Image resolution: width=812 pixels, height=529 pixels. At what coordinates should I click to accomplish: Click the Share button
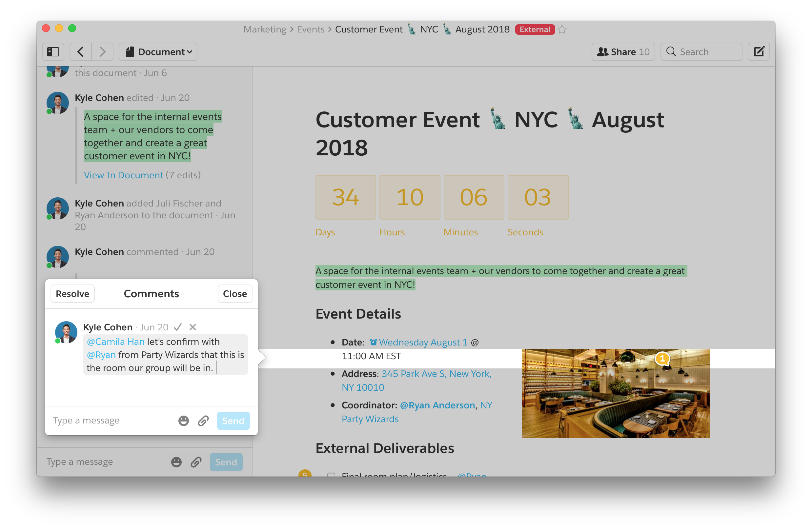623,52
